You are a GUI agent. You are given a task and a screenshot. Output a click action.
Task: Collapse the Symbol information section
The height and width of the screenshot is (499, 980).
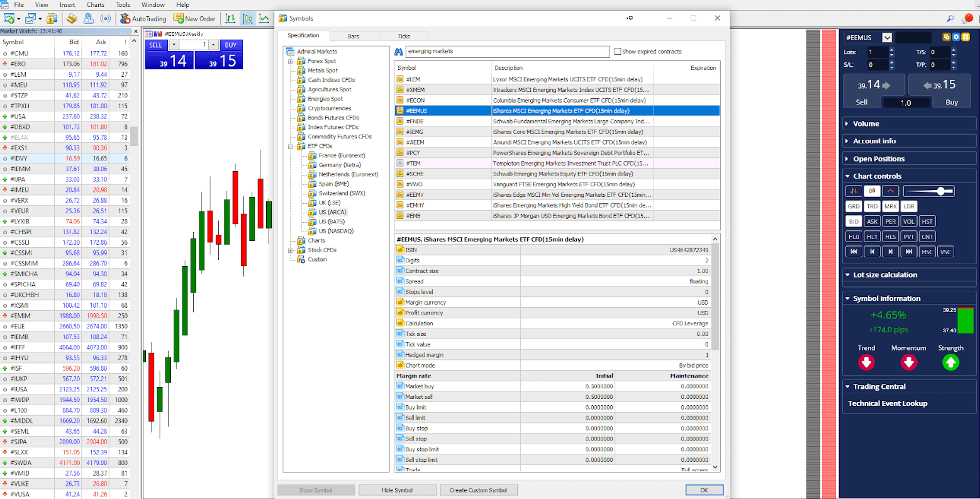click(909, 298)
